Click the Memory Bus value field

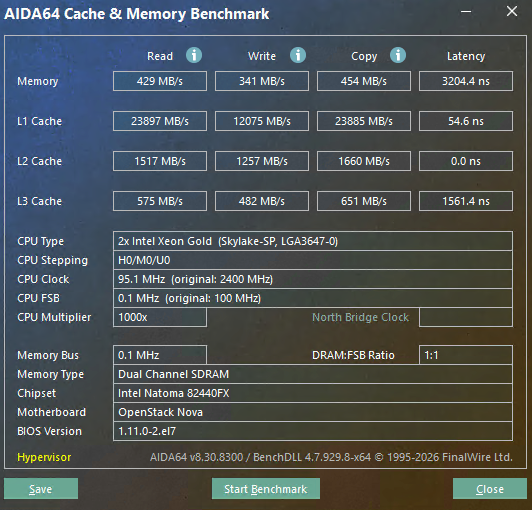pyautogui.click(x=160, y=355)
